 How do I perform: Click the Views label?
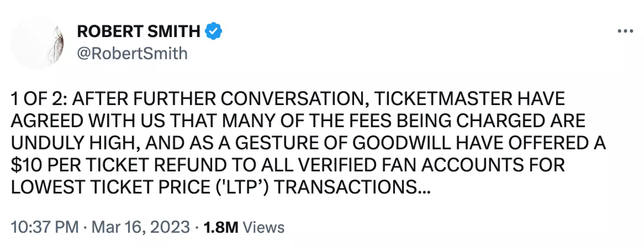(x=266, y=227)
